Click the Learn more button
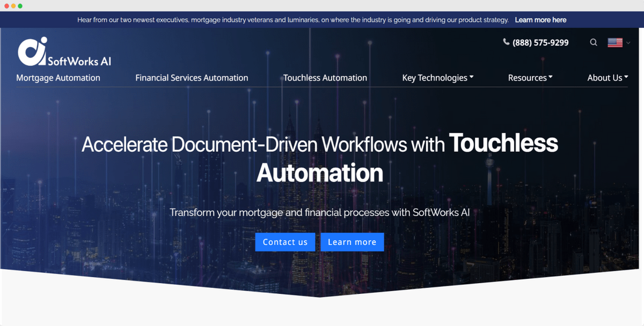 pyautogui.click(x=352, y=242)
